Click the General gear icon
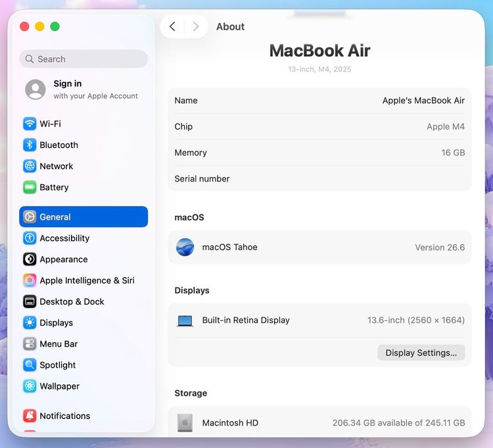The height and width of the screenshot is (448, 493). point(30,217)
